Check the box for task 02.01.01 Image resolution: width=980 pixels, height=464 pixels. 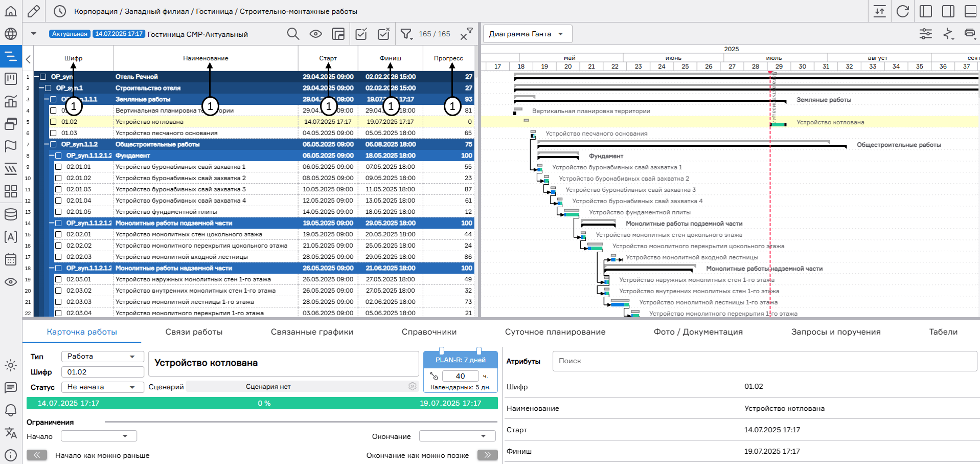point(58,167)
